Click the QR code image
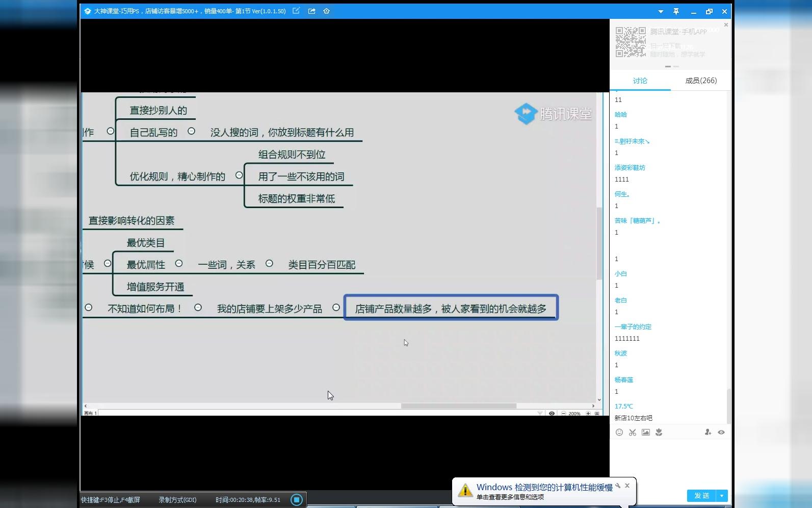 tap(631, 42)
